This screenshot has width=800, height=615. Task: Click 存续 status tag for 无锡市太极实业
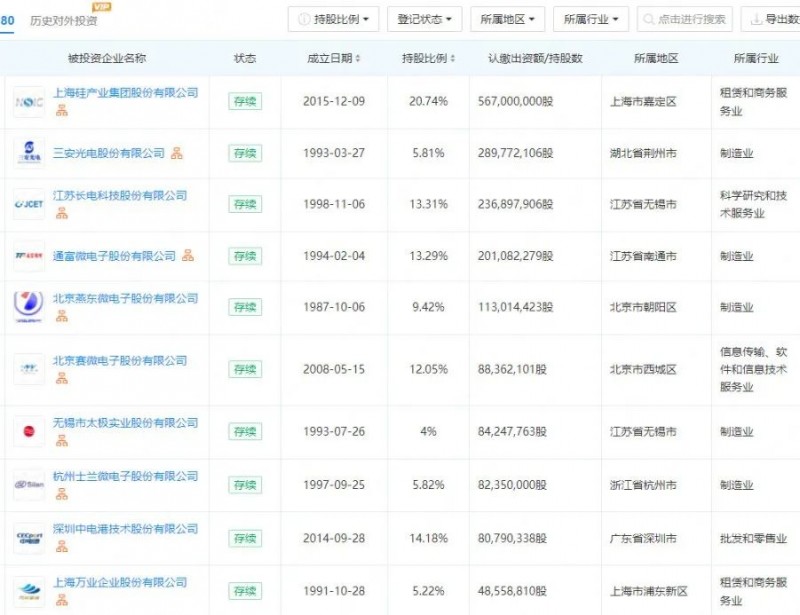coord(245,431)
